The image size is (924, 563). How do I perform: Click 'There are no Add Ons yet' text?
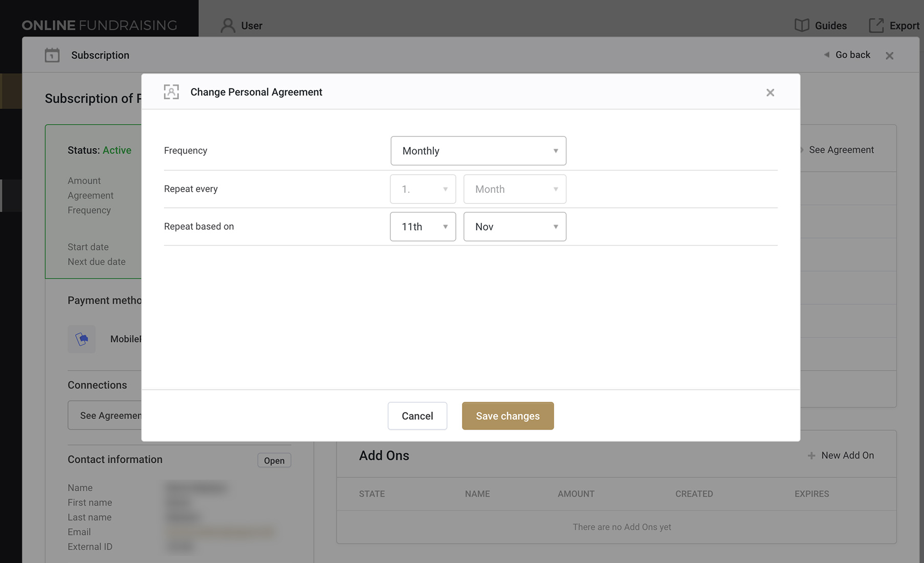(622, 527)
